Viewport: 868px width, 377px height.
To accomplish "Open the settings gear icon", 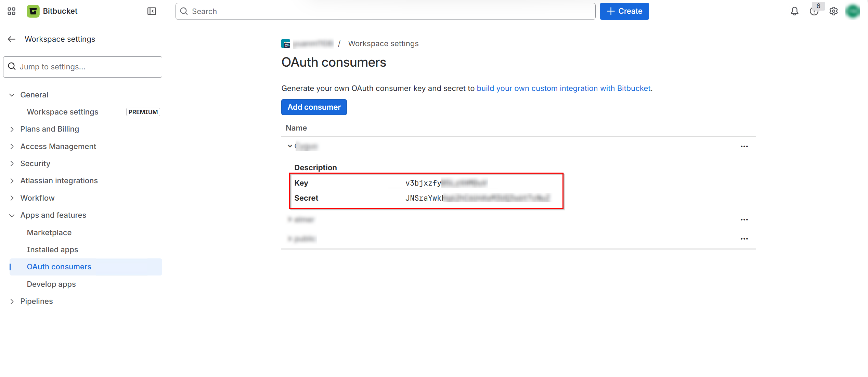I will pyautogui.click(x=833, y=11).
